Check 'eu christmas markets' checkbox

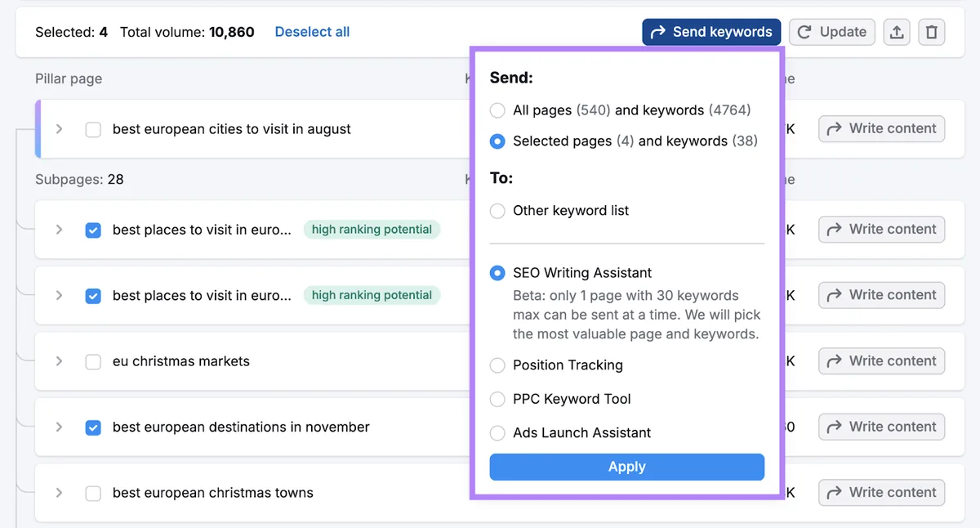[93, 361]
